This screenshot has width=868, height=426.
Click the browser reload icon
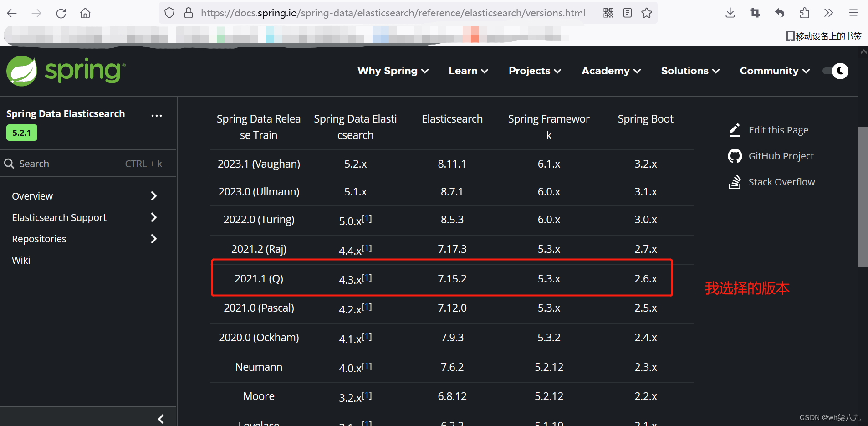[x=61, y=13]
